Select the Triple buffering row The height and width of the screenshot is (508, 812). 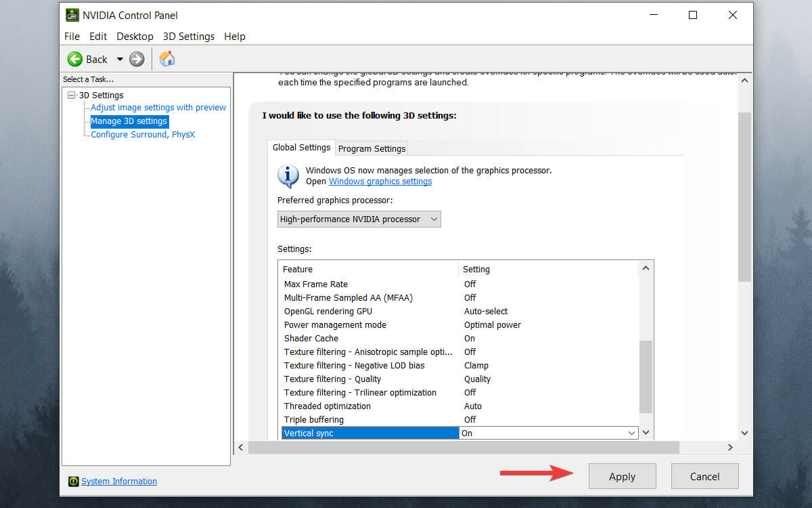pos(459,420)
